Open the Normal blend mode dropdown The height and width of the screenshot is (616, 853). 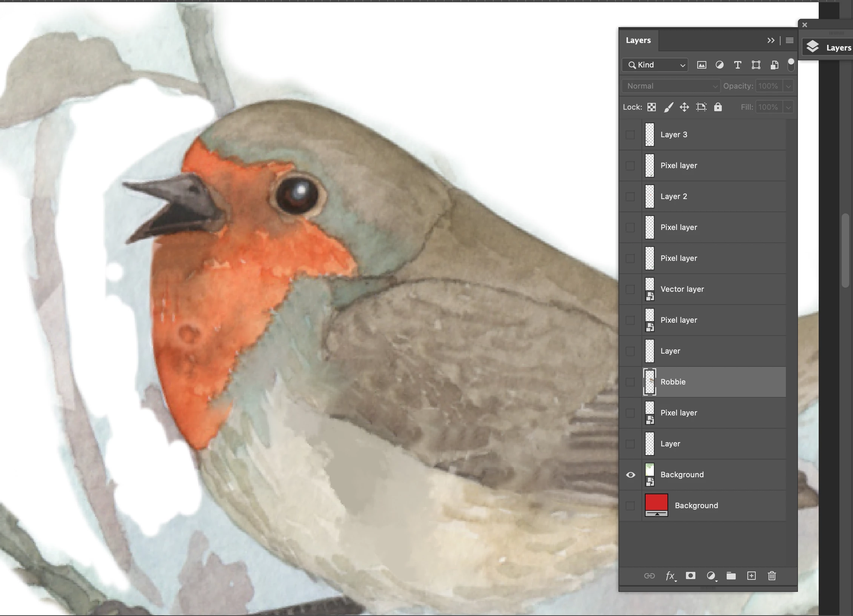671,86
